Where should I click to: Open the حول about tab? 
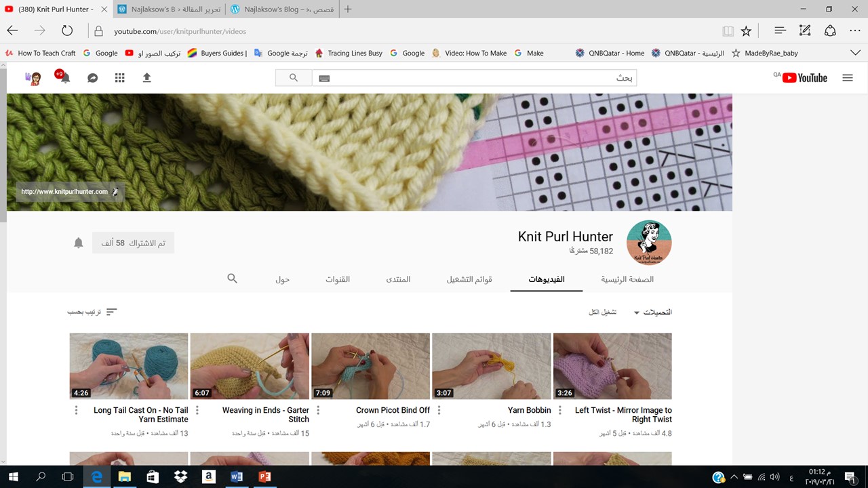point(282,279)
